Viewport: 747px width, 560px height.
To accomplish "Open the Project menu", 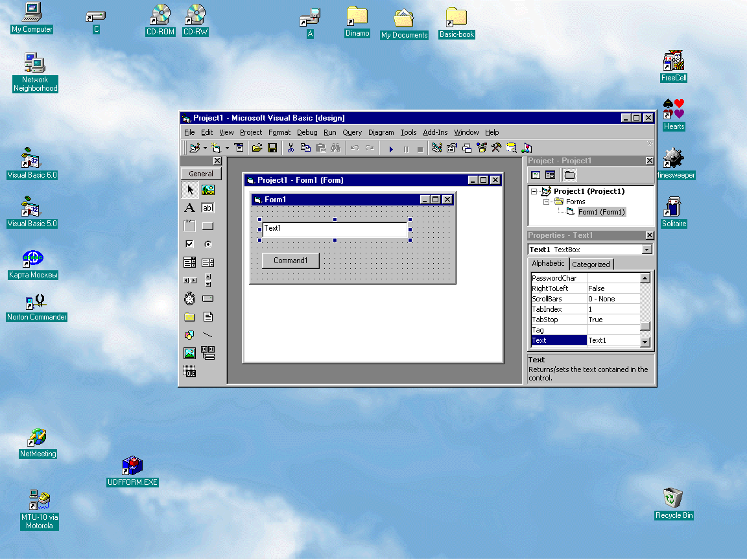I will [x=250, y=132].
